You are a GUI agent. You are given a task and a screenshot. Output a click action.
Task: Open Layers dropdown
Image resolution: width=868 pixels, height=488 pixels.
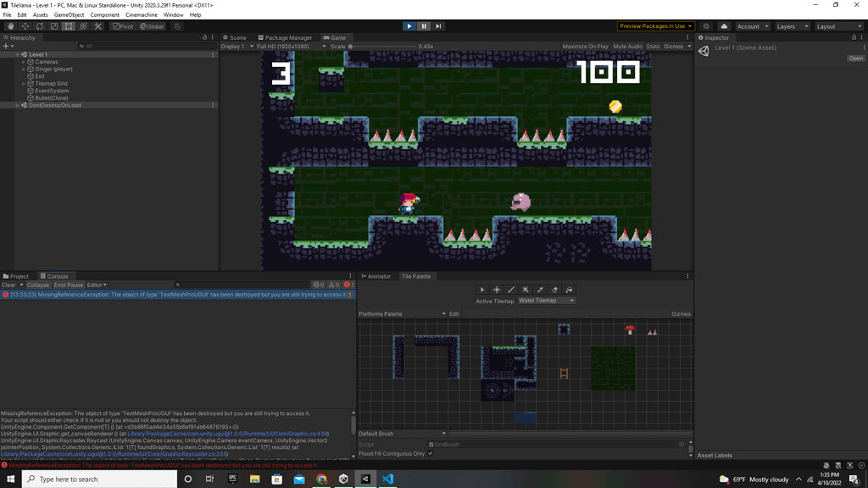pyautogui.click(x=793, y=26)
